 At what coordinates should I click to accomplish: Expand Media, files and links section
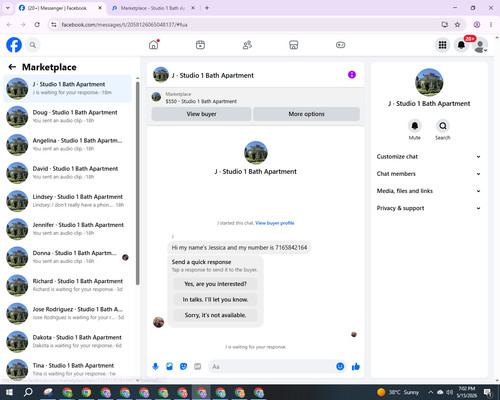[x=429, y=191]
